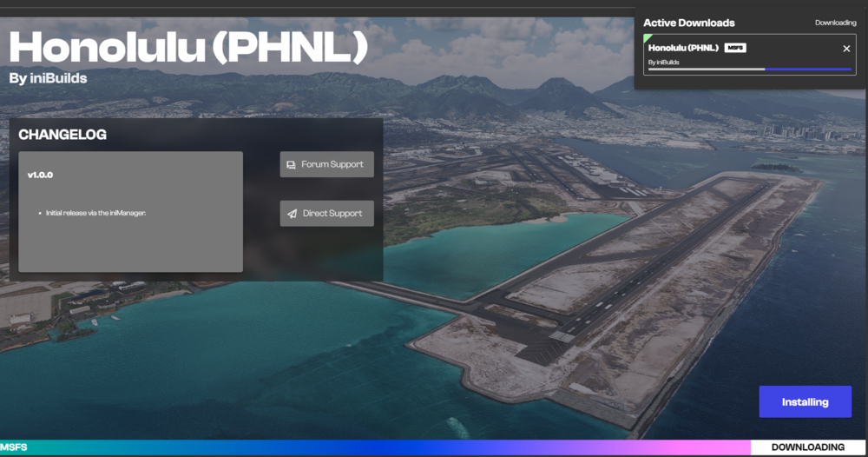Click the DOWNLOADING status label at bottom
This screenshot has height=457, width=868.
(807, 447)
